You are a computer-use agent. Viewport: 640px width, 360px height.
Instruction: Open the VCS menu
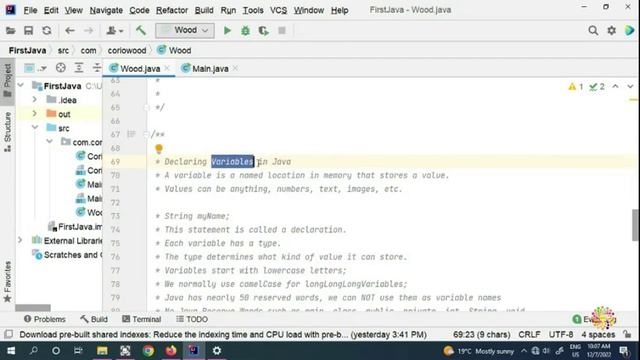click(278, 10)
